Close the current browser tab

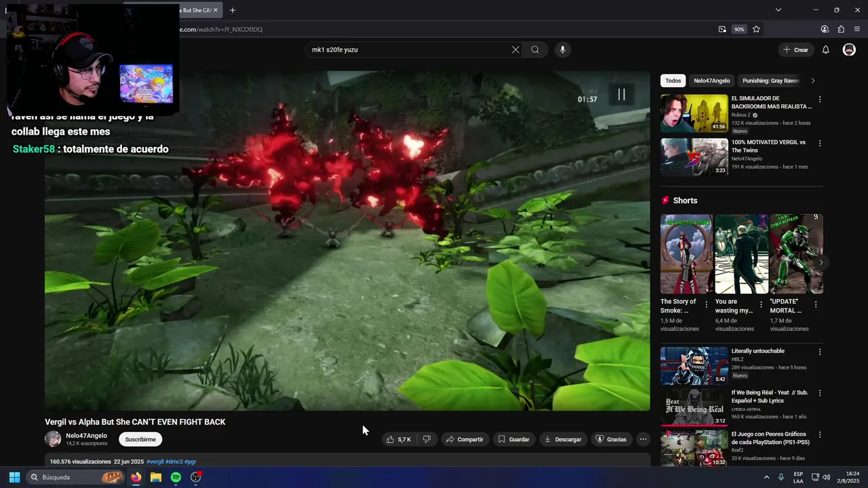(216, 10)
